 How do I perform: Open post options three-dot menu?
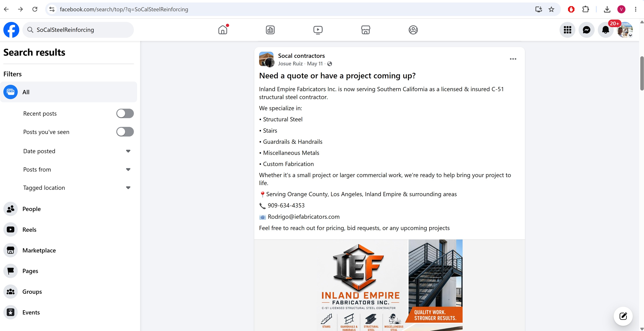513,59
